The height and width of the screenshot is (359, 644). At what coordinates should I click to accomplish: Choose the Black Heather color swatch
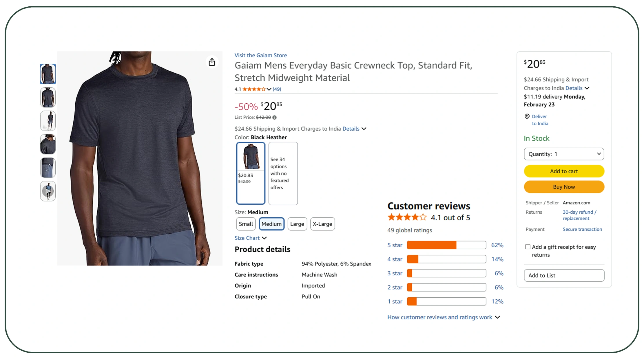click(x=251, y=173)
